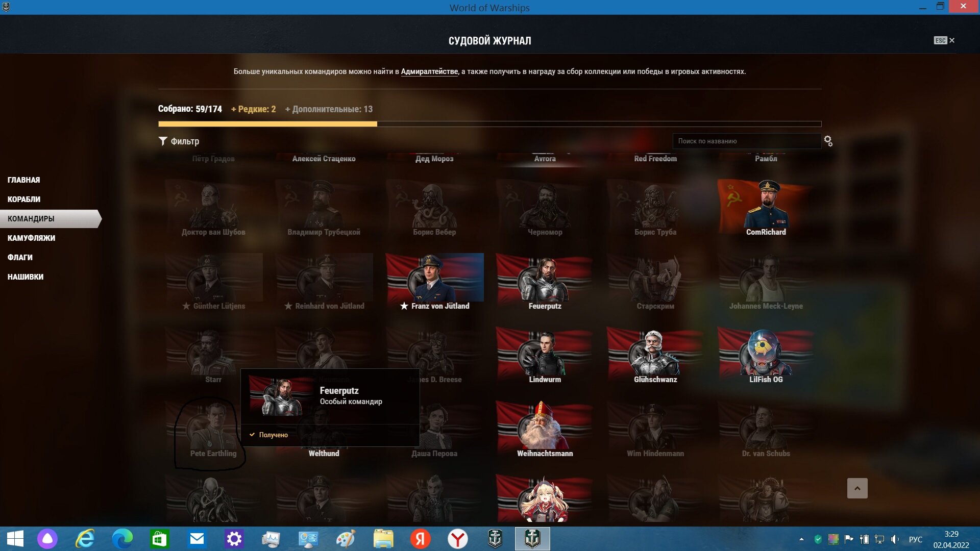Select Weihnachtsmann commander card
Image resolution: width=980 pixels, height=551 pixels.
(545, 429)
